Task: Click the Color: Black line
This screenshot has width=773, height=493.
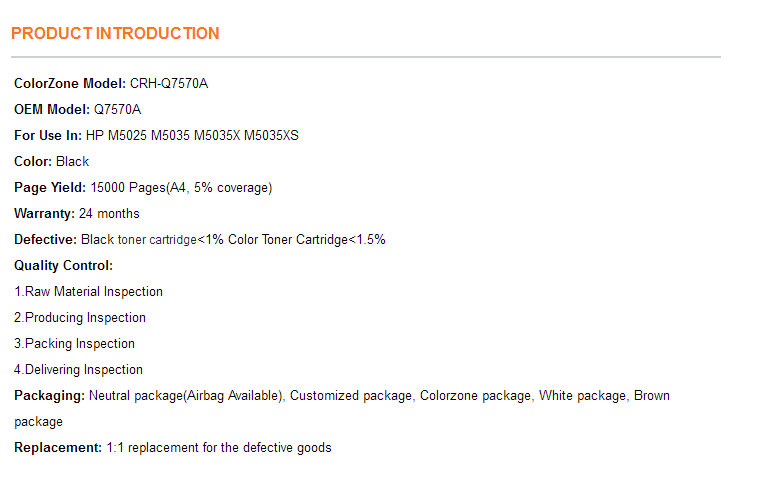Action: pos(52,162)
